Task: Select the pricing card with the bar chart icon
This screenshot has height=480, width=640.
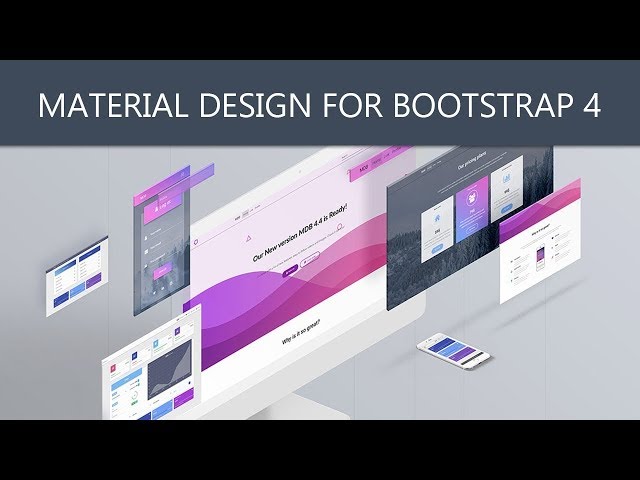Action: [507, 189]
